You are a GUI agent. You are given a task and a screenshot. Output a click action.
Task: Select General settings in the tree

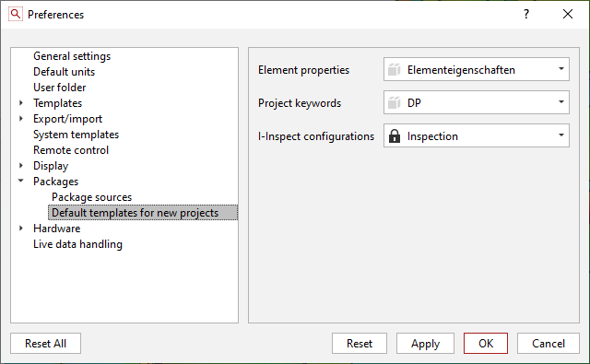[x=72, y=56]
